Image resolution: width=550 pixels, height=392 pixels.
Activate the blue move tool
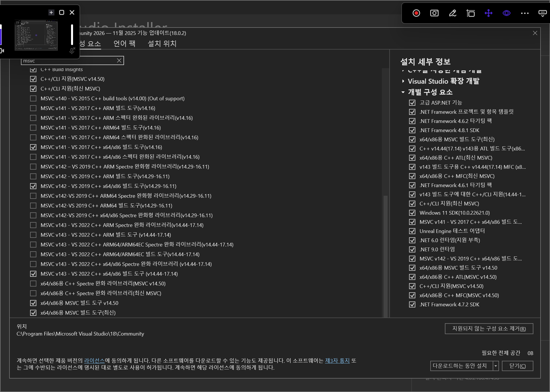tap(489, 13)
